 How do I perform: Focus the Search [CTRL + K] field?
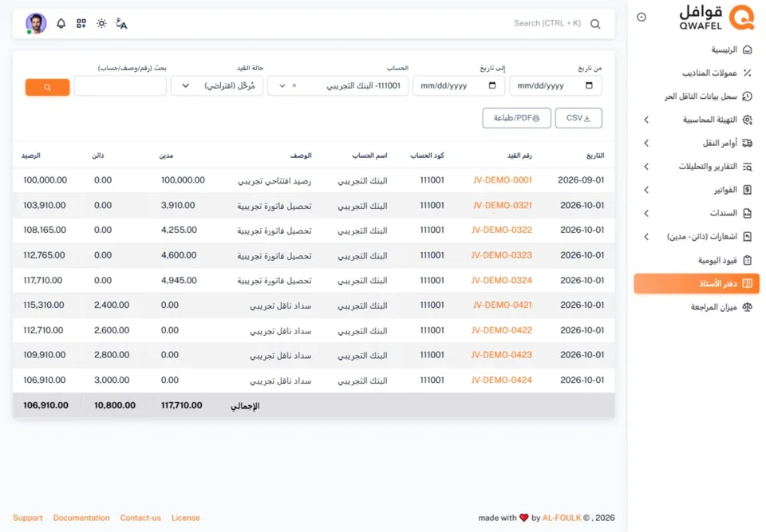click(x=547, y=23)
